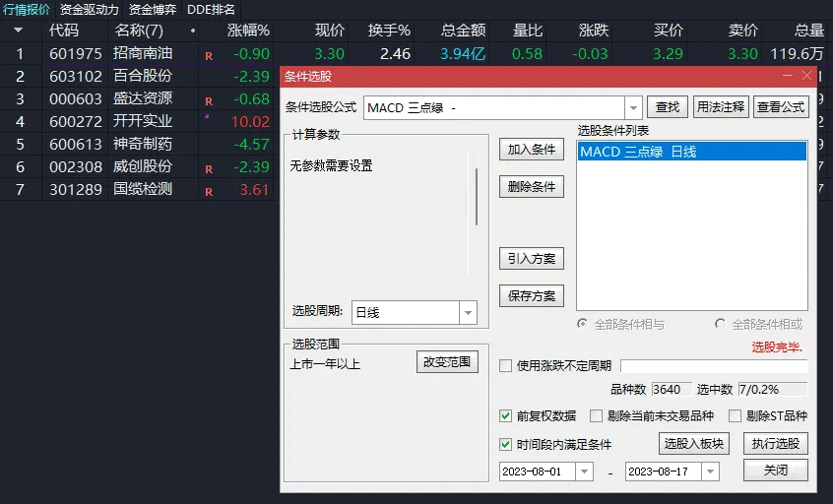Click the 计算参数 panel scrollbar
Image resolution: width=833 pixels, height=504 pixels.
tap(476, 197)
